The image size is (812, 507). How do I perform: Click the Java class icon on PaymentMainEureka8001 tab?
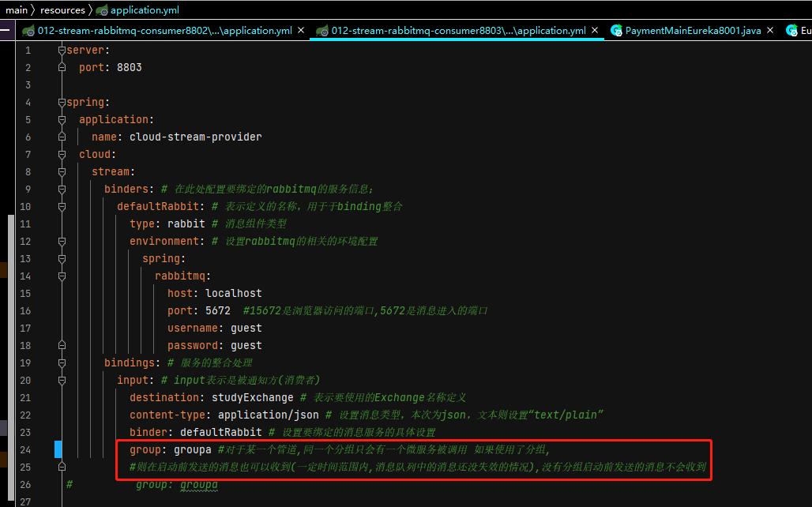[x=617, y=29]
